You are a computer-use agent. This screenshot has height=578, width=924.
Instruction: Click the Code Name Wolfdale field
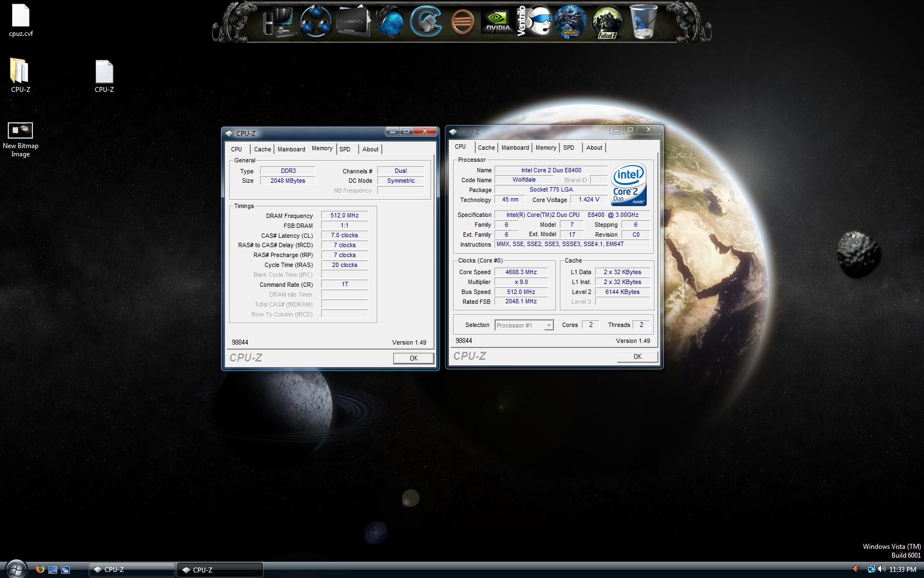coord(524,180)
